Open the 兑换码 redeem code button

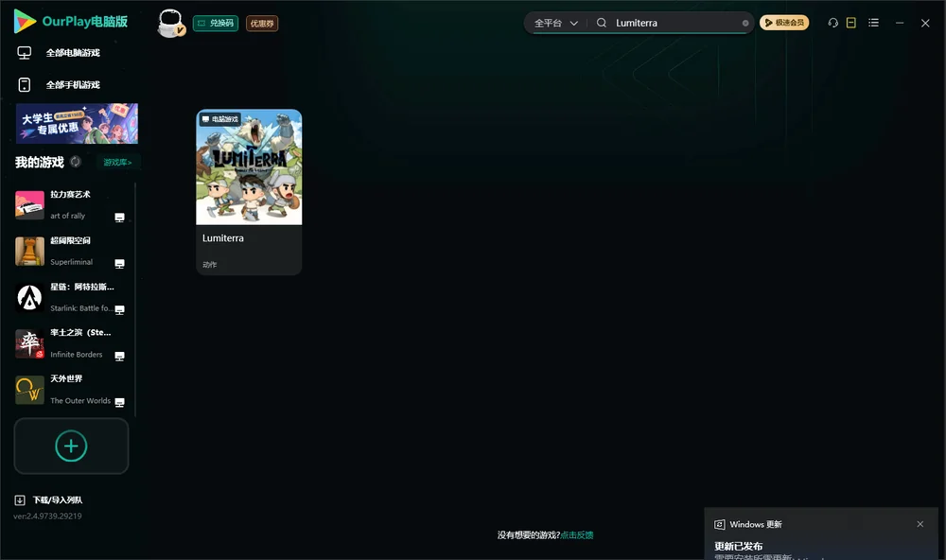coord(216,23)
